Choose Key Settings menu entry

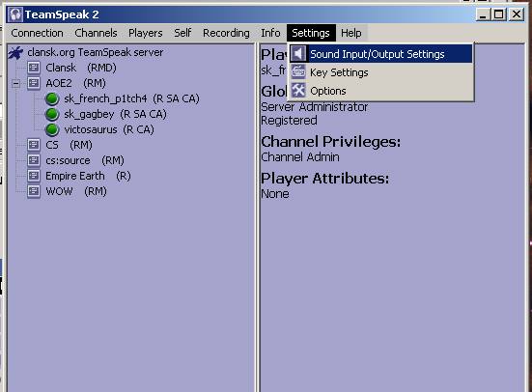(380, 72)
